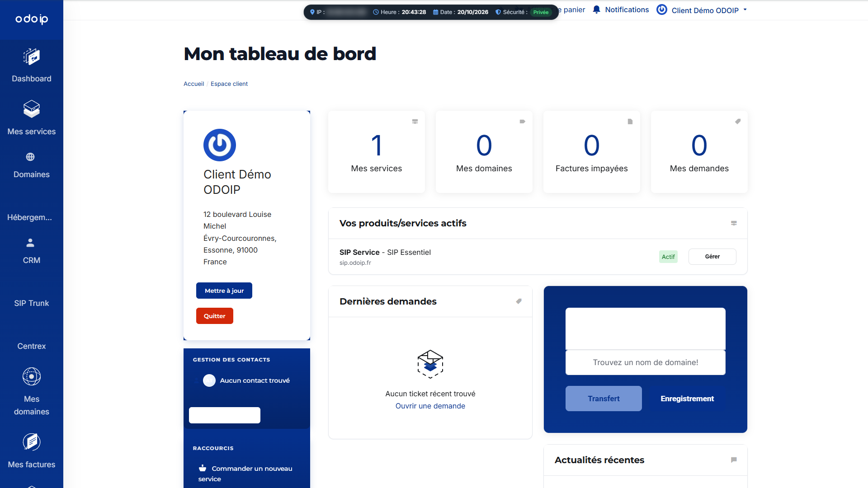868x488 pixels.
Task: Open the CRM person icon
Action: pos(30,243)
